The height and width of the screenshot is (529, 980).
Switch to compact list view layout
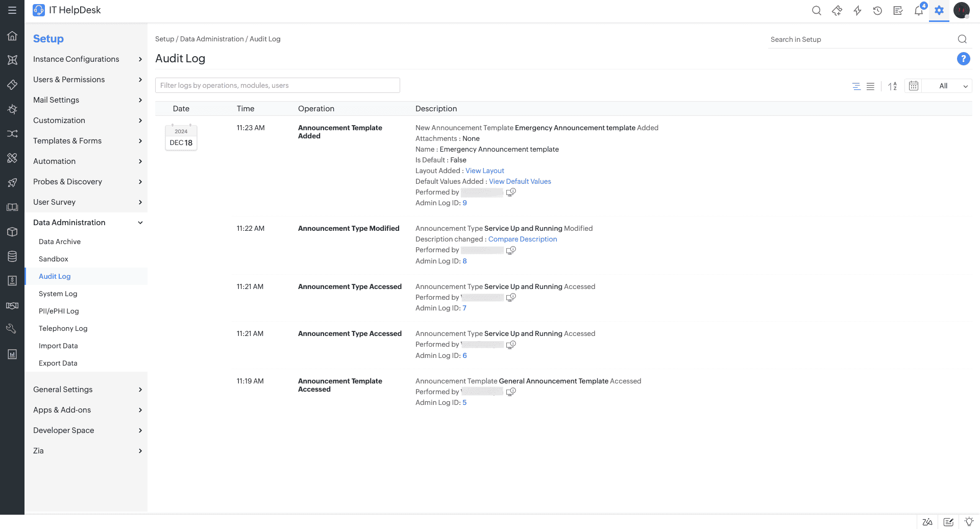click(870, 86)
